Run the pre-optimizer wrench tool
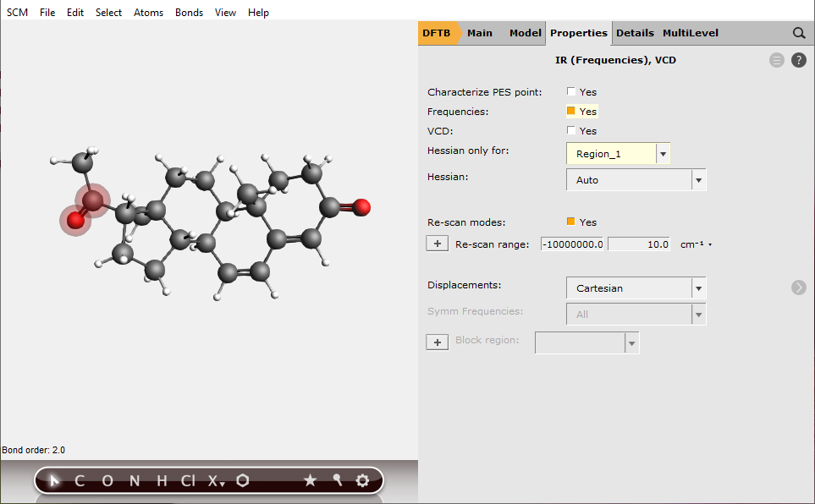 point(337,480)
